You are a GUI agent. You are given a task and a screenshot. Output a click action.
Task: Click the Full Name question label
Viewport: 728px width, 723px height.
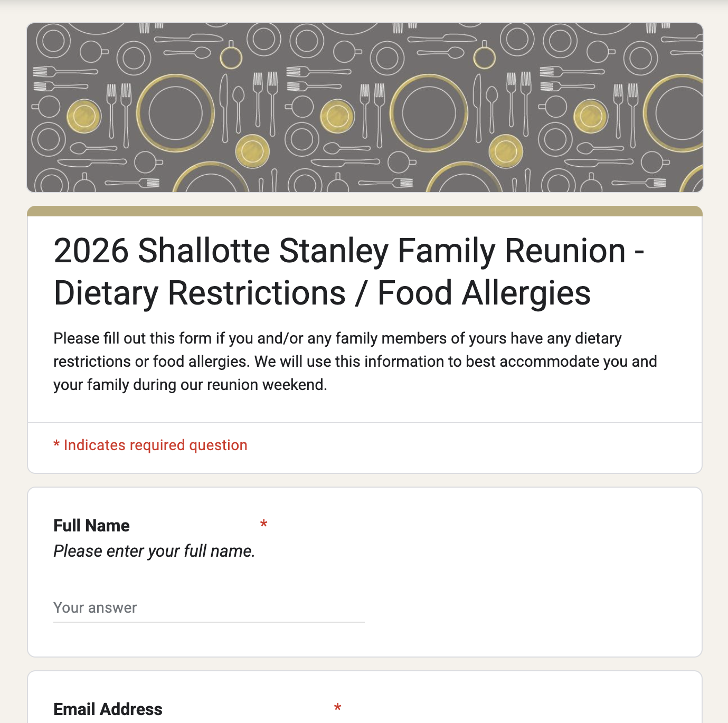pos(91,526)
